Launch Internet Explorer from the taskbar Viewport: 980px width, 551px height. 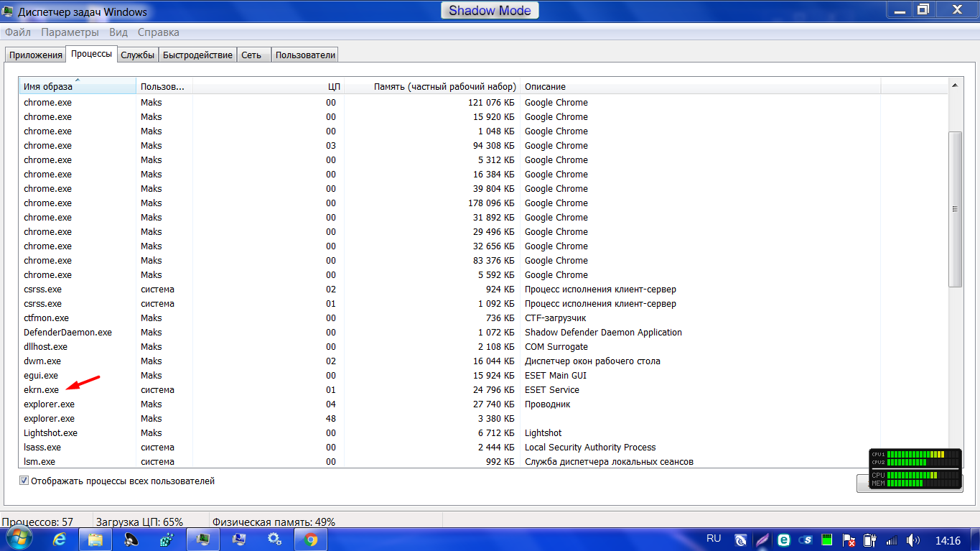click(x=60, y=540)
